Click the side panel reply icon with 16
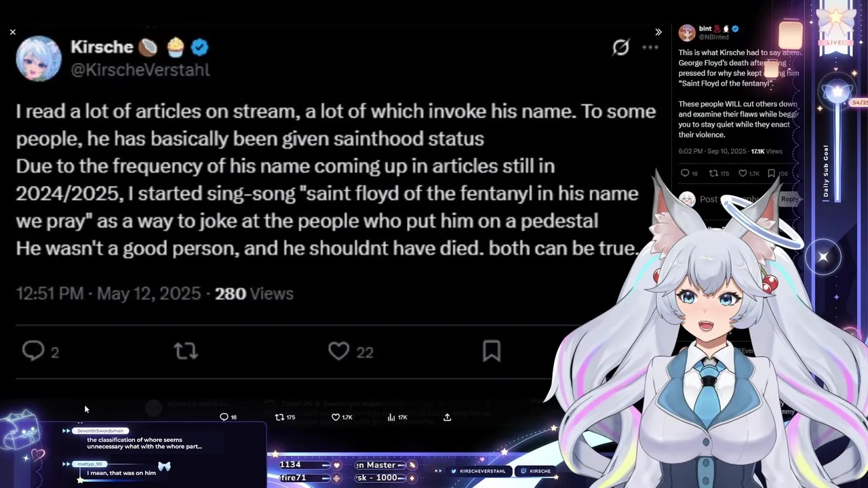The image size is (868, 488). coord(685,174)
